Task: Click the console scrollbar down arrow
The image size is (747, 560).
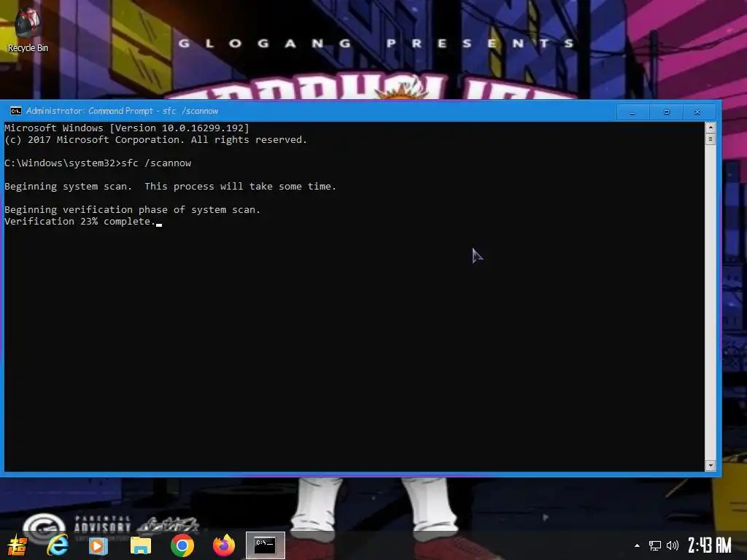Action: click(x=711, y=465)
